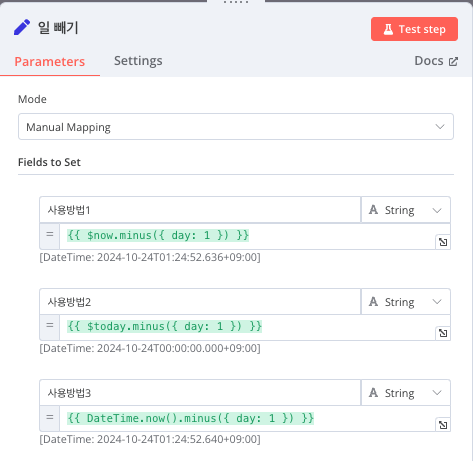Screen dimensions: 473x461
Task: Open the String type dropdown for 사용방법1
Action: [406, 210]
